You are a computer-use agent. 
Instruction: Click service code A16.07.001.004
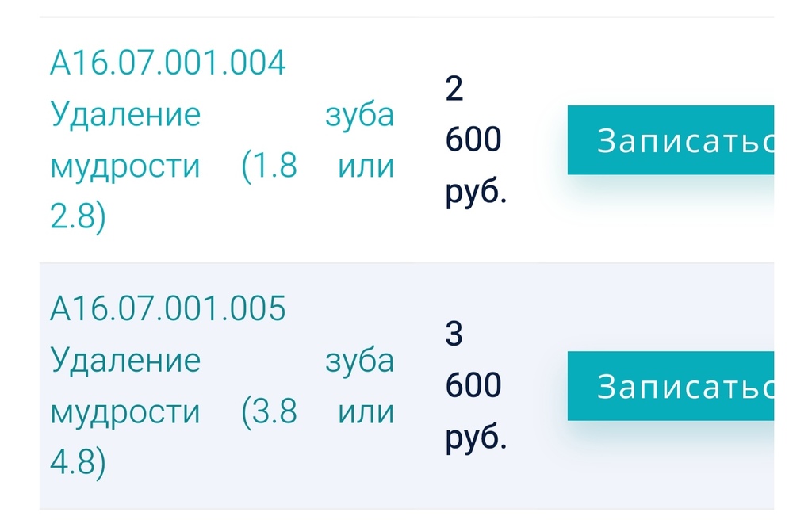[x=167, y=63]
